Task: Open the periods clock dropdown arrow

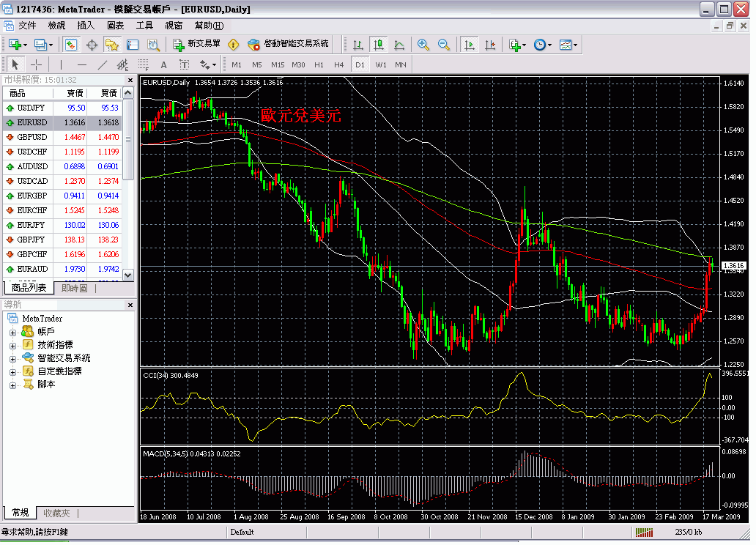Action: [549, 45]
